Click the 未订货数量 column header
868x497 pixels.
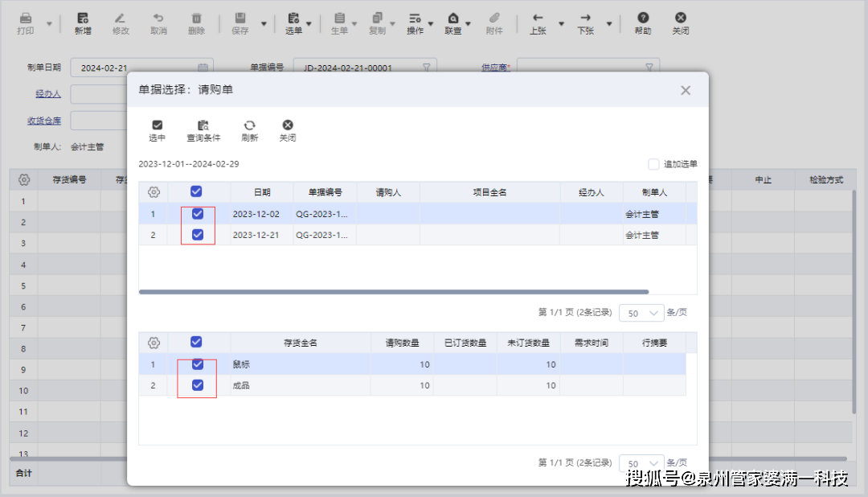[528, 343]
